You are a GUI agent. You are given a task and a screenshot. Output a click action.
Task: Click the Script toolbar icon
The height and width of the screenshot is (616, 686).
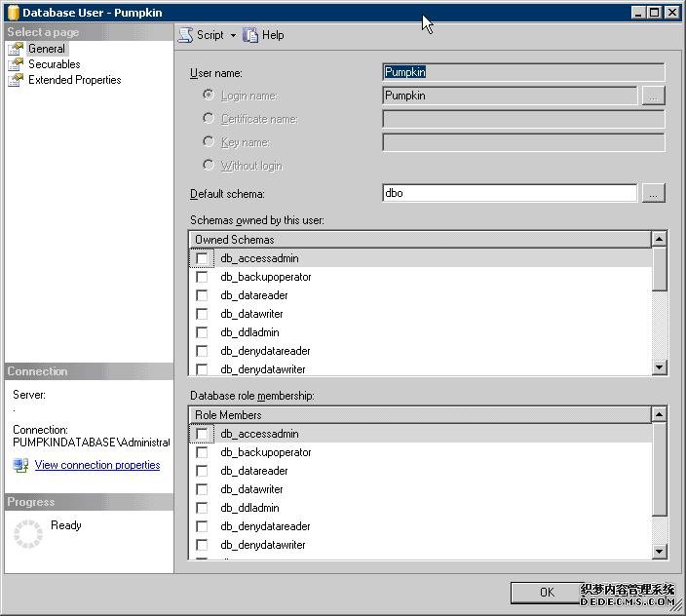tap(186, 35)
